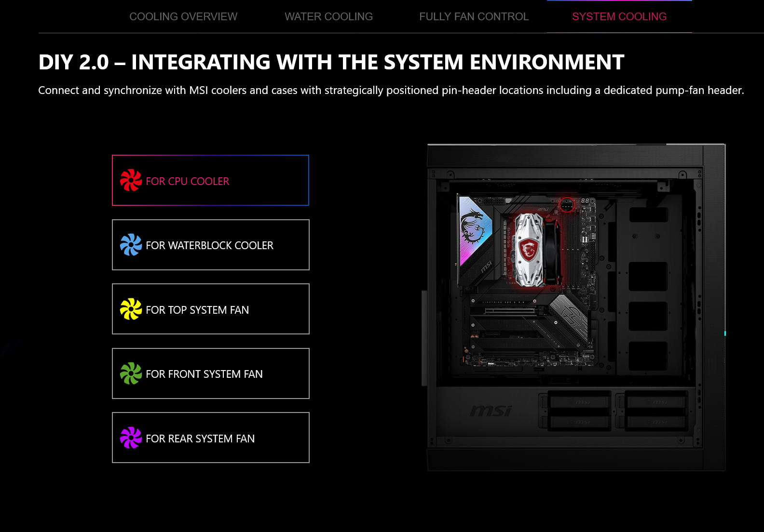Click the MSI logo on the case shroud
The width and height of the screenshot is (764, 532).
(491, 411)
